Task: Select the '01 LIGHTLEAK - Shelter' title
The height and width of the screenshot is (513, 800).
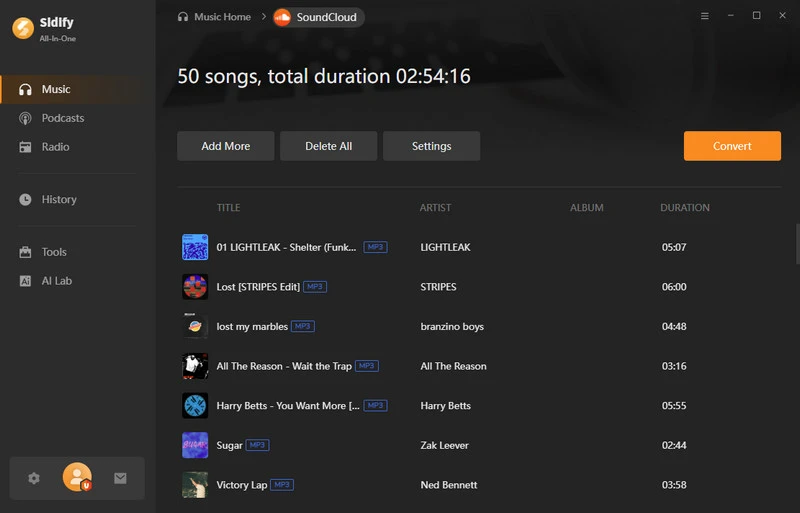Action: pyautogui.click(x=286, y=247)
